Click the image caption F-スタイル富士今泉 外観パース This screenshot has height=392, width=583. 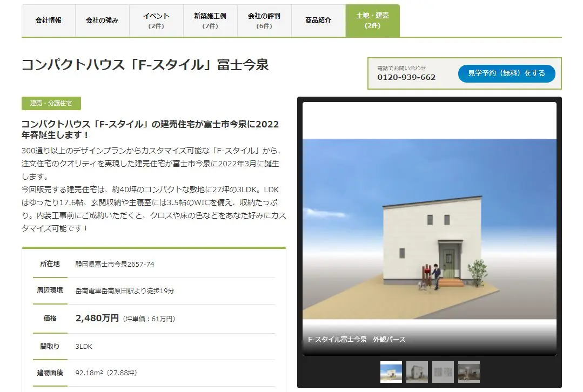[x=357, y=340]
